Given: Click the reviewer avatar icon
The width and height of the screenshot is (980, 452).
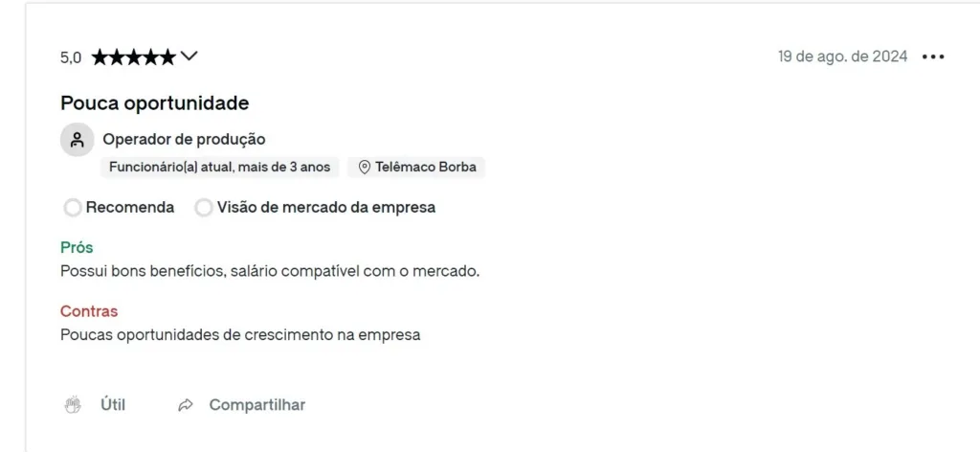Looking at the screenshot, I should [x=77, y=140].
